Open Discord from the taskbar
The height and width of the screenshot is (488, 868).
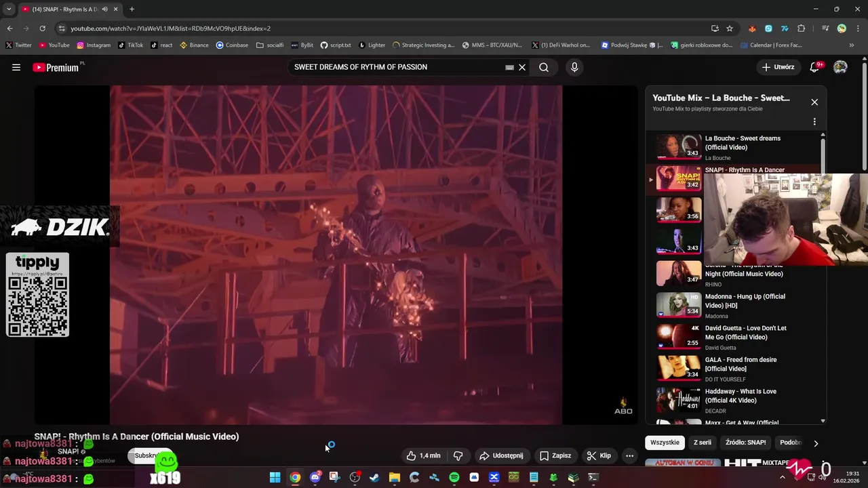315,477
